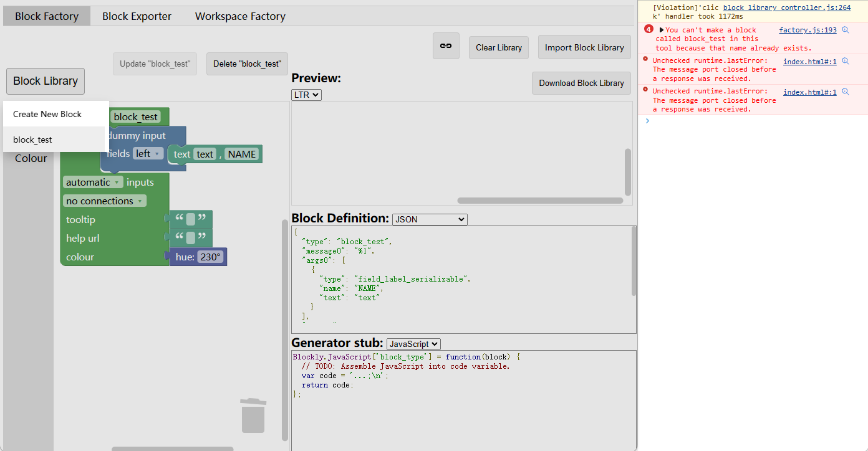Click the trash can in the workspace
Viewport: 868px width, 451px height.
click(x=253, y=415)
